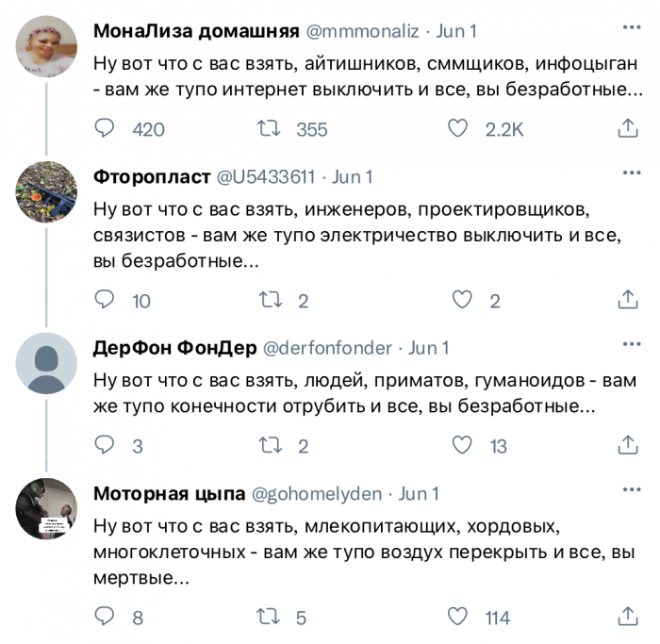Reply to Фторопласт's tweet
Image resolution: width=660 pixels, height=644 pixels.
[106, 300]
